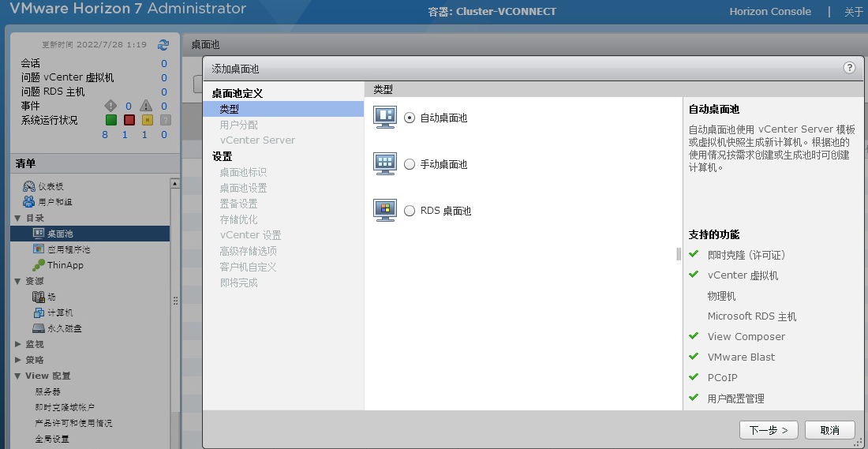Image resolution: width=868 pixels, height=449 pixels.
Task: Click the Farms (场) icon
Action: (x=38, y=297)
